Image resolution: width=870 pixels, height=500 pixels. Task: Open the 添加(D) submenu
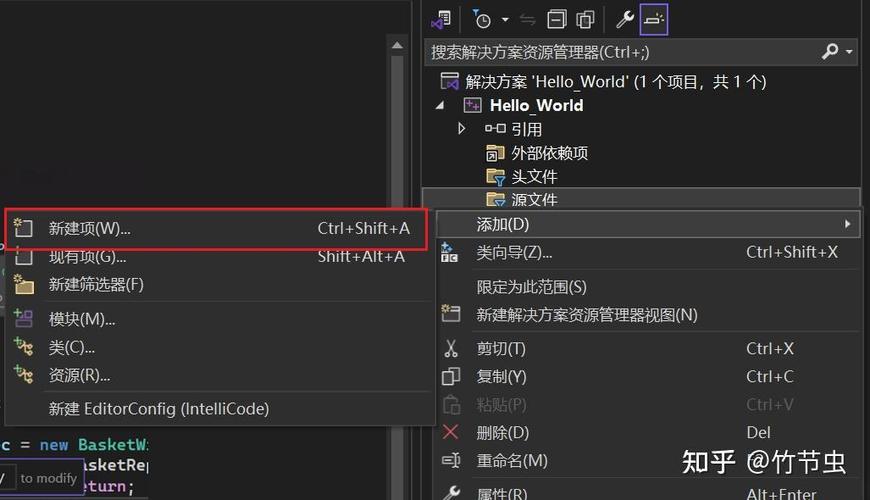[x=648, y=224]
